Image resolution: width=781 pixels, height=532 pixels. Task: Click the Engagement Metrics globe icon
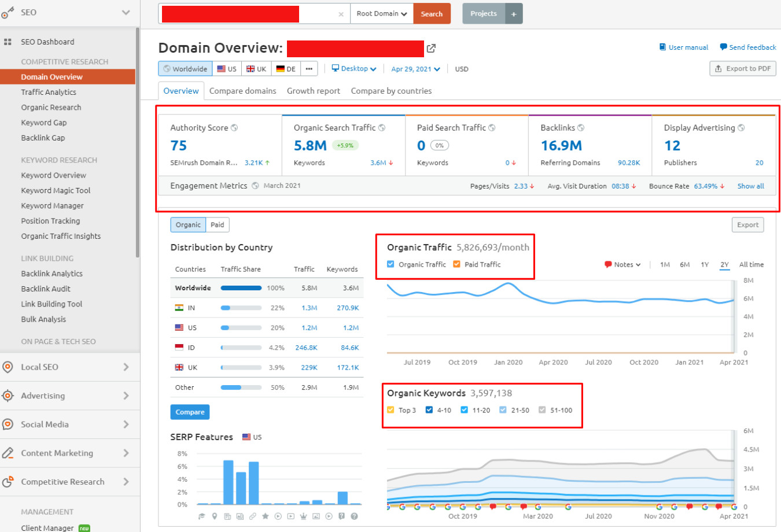255,186
